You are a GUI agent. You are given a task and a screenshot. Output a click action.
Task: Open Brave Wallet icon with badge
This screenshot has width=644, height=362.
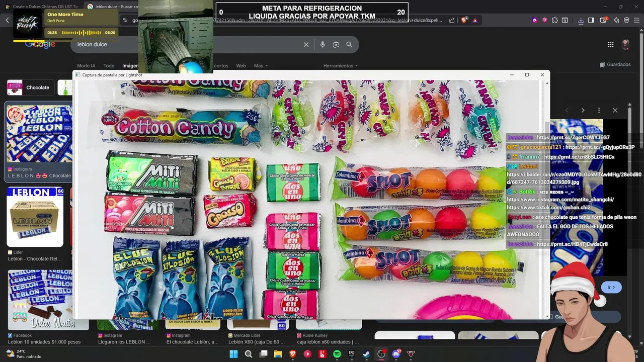click(x=603, y=20)
